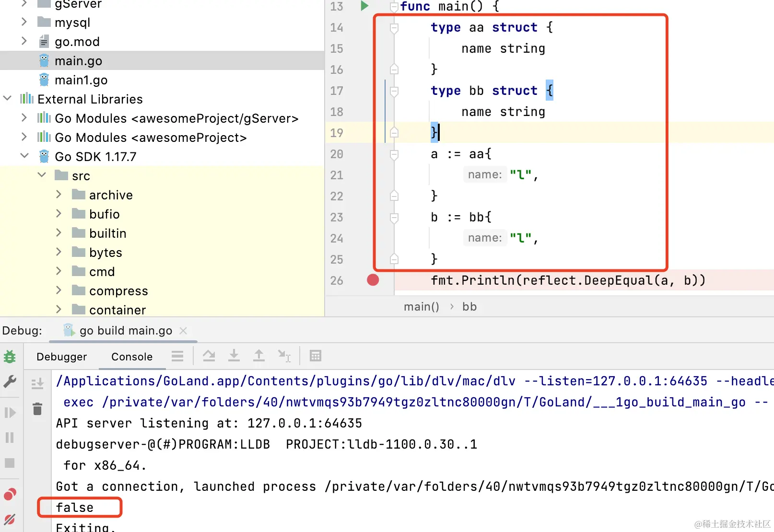
Task: Expand the go.mod node chevron
Action: [x=24, y=41]
